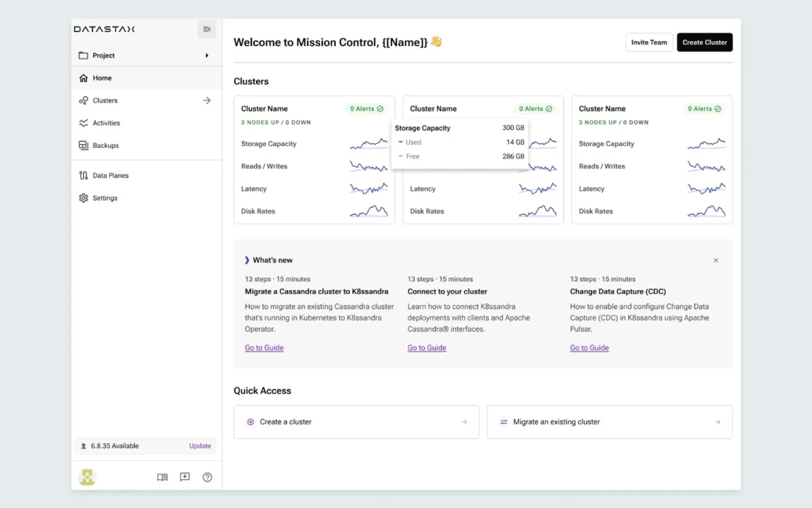Click the Activities chart icon
This screenshot has width=812, height=508.
click(83, 123)
